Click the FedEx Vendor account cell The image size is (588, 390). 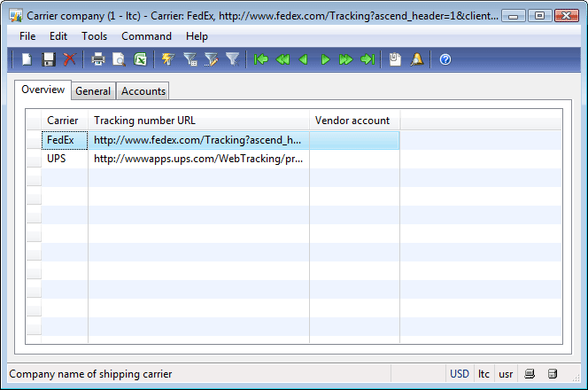tap(354, 140)
